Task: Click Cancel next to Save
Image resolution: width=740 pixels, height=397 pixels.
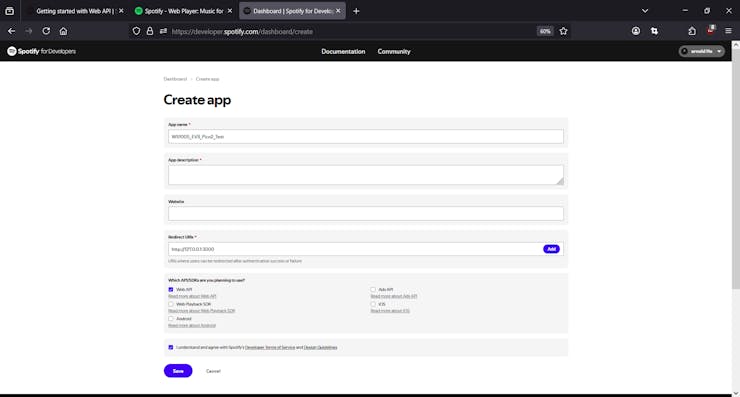Action: pyautogui.click(x=213, y=371)
